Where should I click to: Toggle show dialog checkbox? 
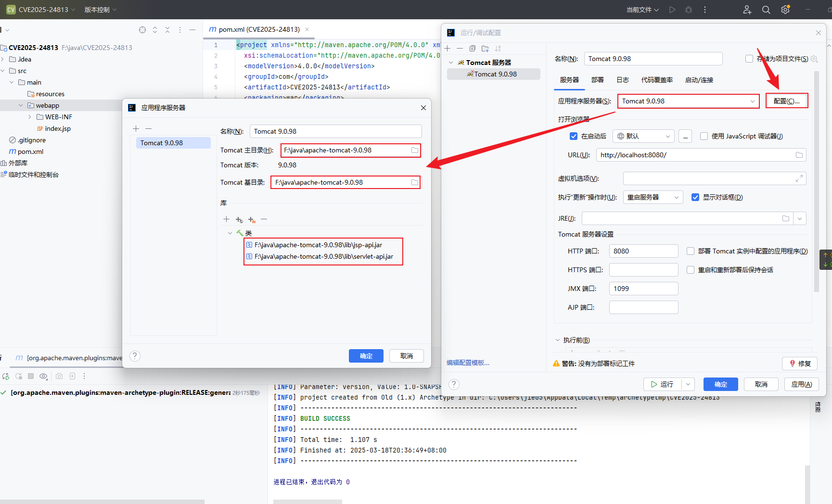[x=695, y=197]
